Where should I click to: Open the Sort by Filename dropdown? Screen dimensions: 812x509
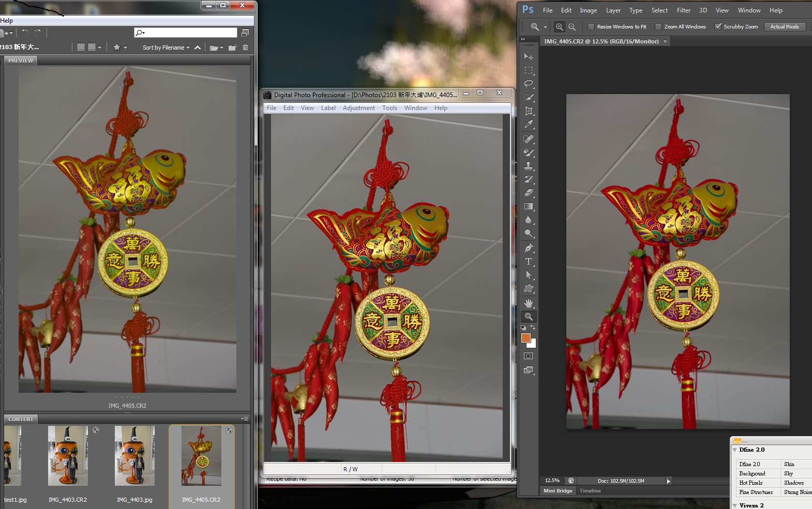pos(166,48)
